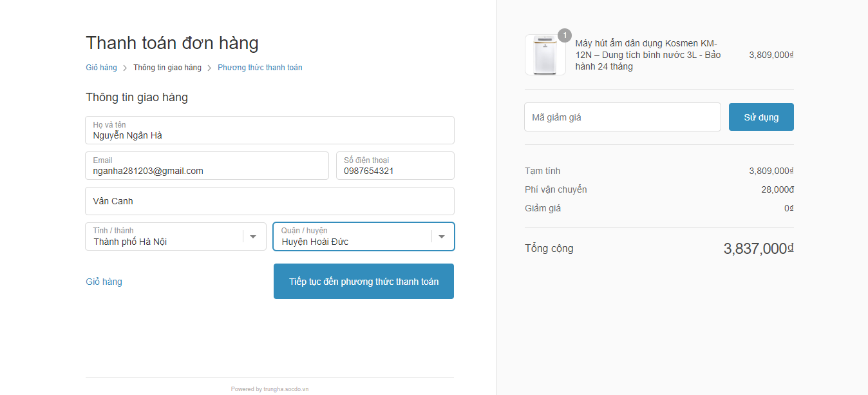Focus the Mã giảm giá input field

click(622, 117)
